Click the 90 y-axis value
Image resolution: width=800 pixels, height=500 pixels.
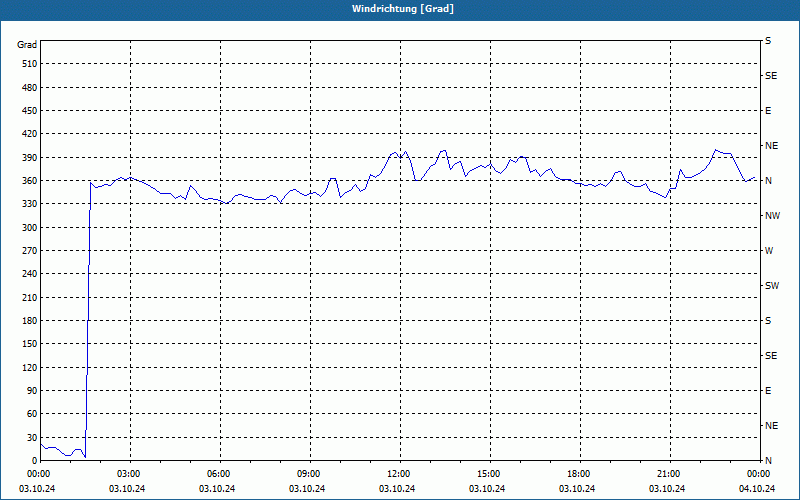click(32, 391)
